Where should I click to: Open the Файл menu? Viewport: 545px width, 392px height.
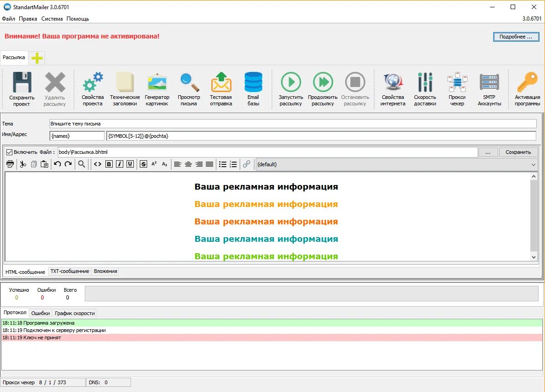point(8,19)
